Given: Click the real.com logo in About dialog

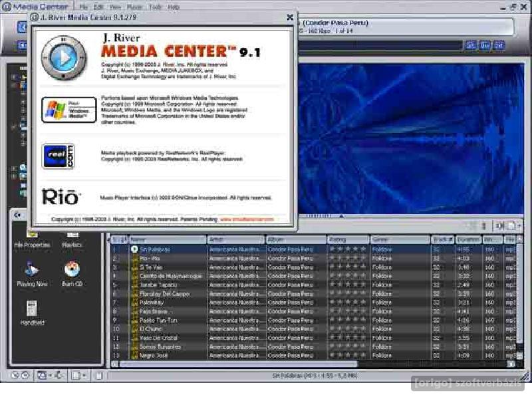Looking at the screenshot, I should coord(59,156).
